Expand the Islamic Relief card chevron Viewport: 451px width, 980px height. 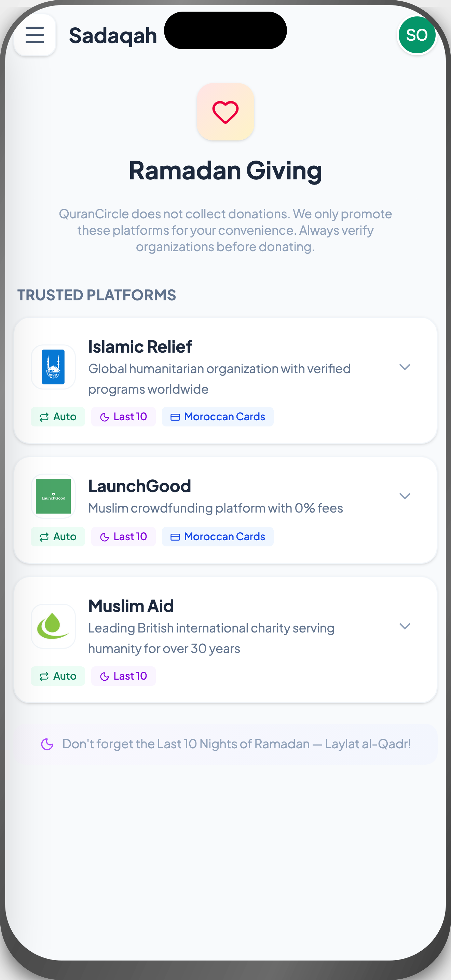click(405, 367)
